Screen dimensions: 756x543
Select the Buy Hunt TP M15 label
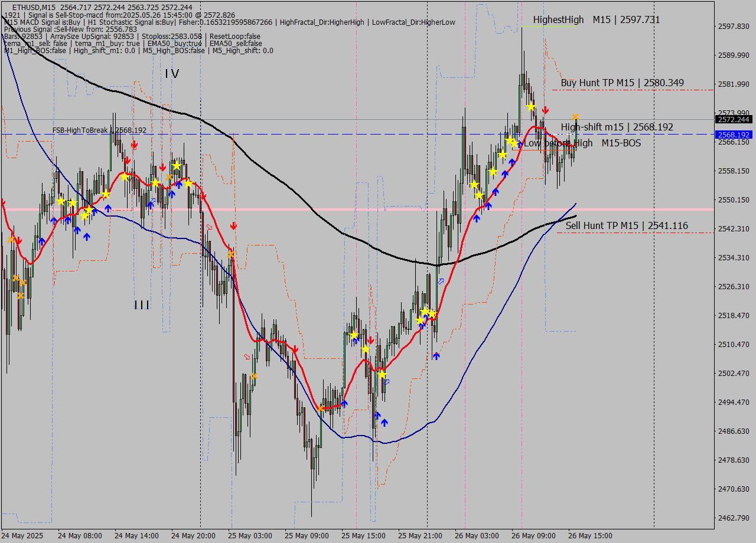click(x=622, y=83)
